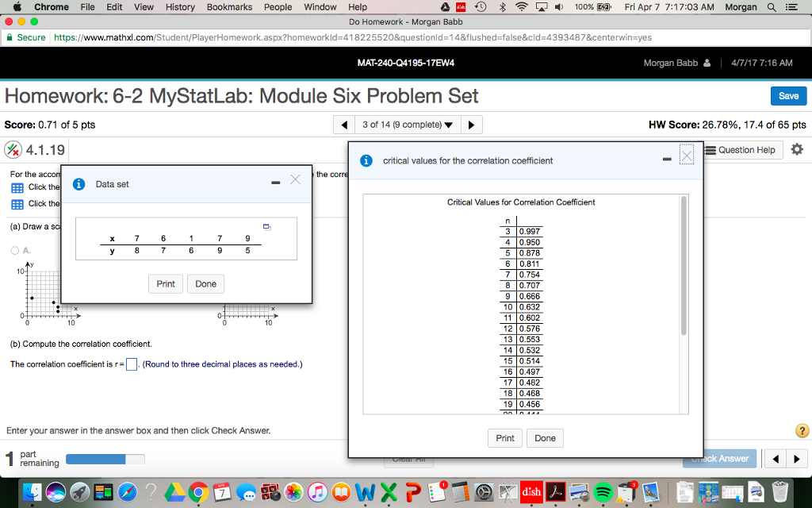
Task: Open Photos app from the Dock
Action: coord(293,492)
